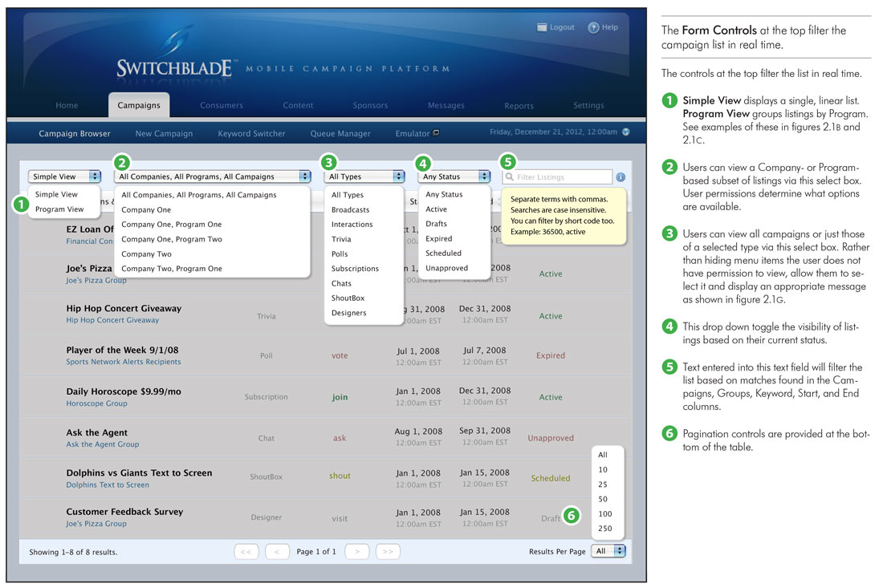Open the Queue Manager sub-navigation link
Screen dimensions: 883x588
340,134
